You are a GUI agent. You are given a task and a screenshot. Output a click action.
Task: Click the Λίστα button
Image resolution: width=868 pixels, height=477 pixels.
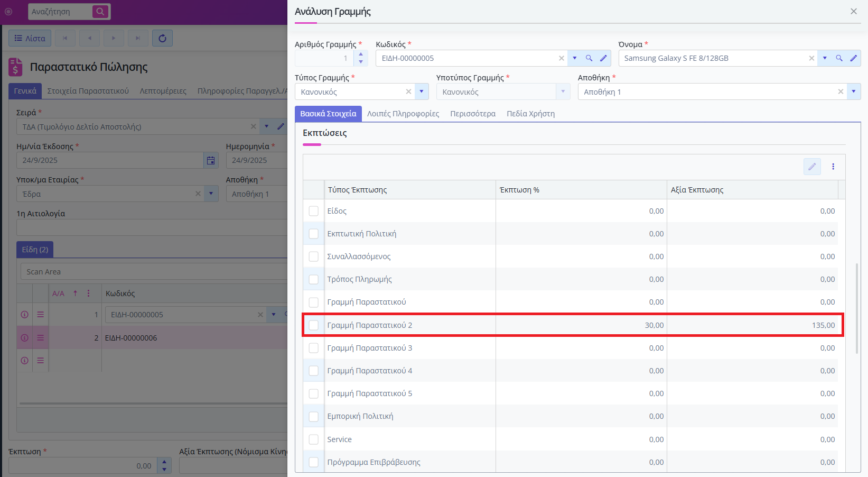click(x=30, y=38)
